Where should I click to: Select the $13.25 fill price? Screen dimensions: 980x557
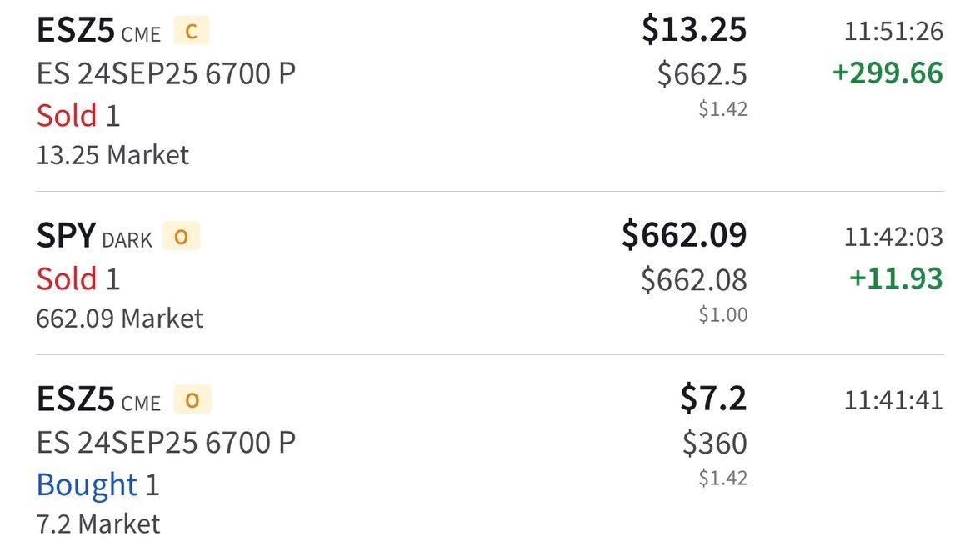(x=693, y=30)
